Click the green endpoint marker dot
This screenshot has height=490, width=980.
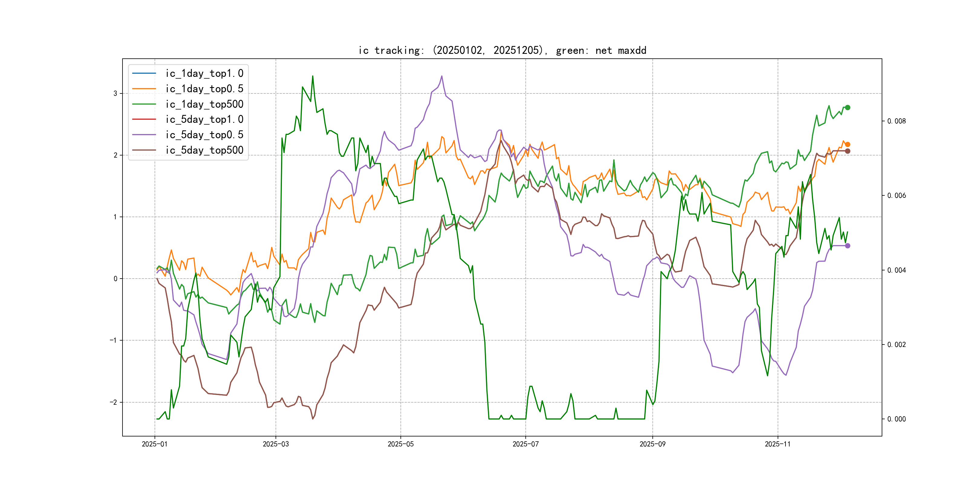[x=848, y=108]
